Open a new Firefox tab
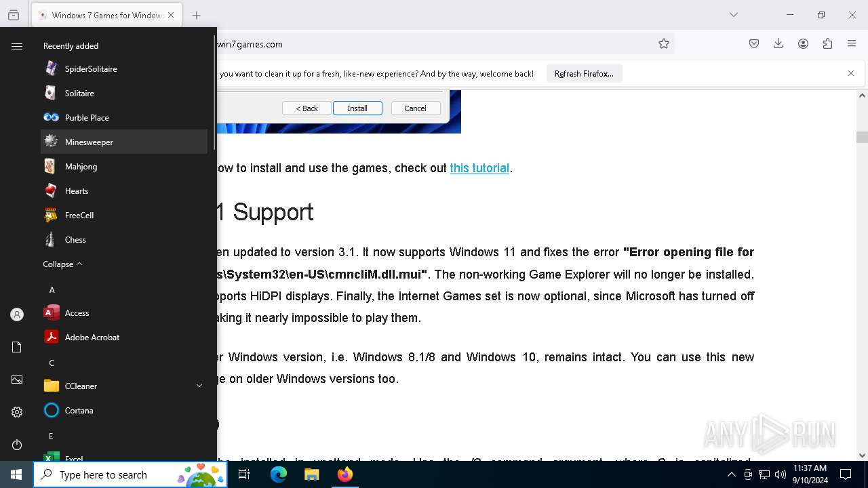This screenshot has height=488, width=868. click(x=196, y=15)
